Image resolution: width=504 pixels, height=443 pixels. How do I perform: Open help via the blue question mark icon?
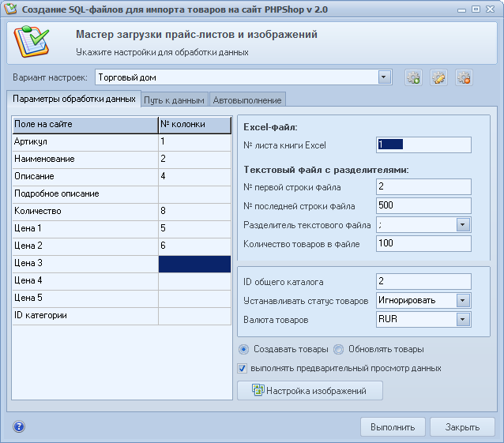(x=19, y=426)
